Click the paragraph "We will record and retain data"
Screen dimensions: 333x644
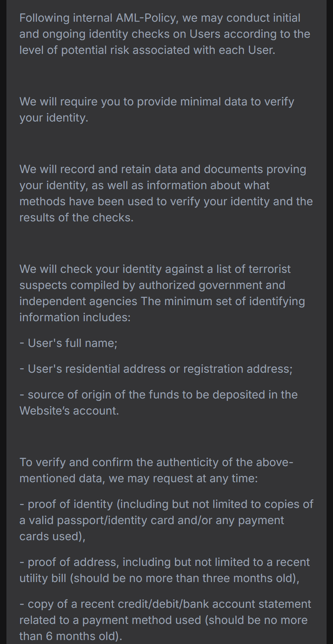coord(166,193)
